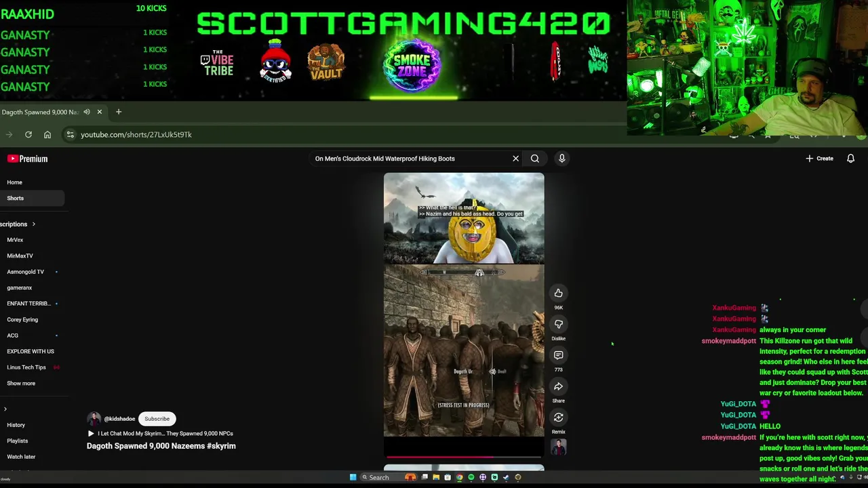Open Spotify from the taskbar
868x488 pixels.
(471, 477)
